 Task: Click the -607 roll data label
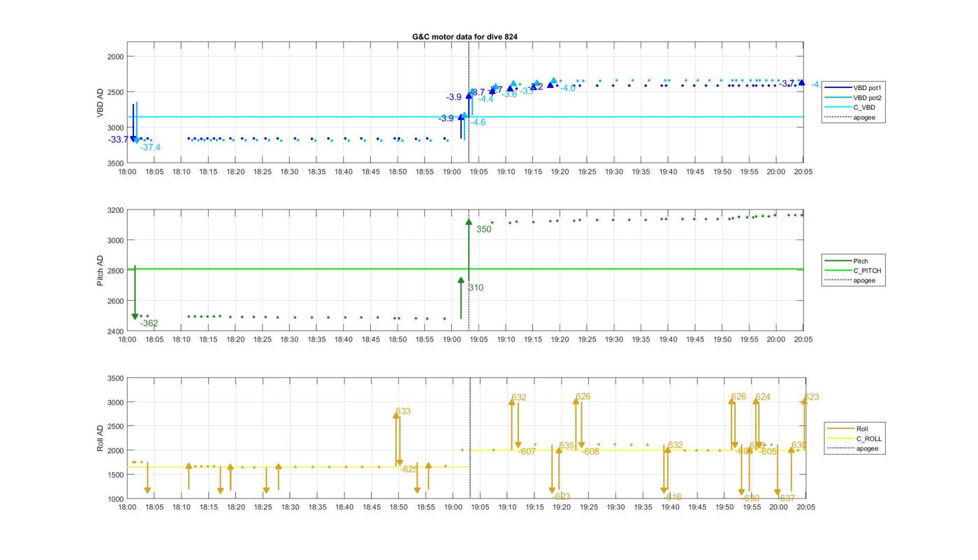pyautogui.click(x=527, y=452)
